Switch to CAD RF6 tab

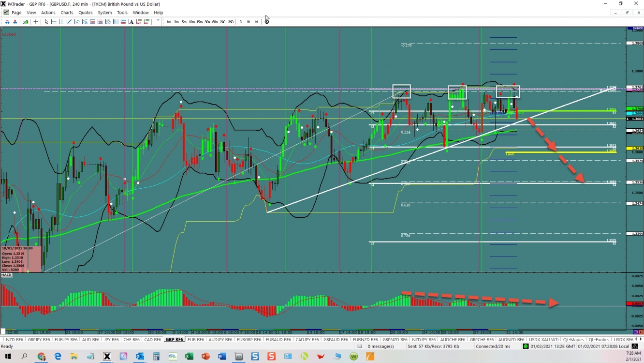153,340
